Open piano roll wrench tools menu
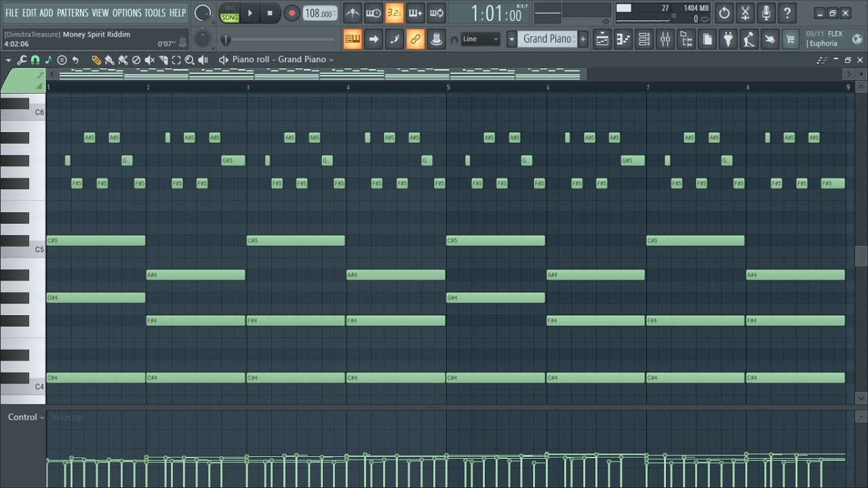Image resolution: width=868 pixels, height=488 pixels. point(22,60)
